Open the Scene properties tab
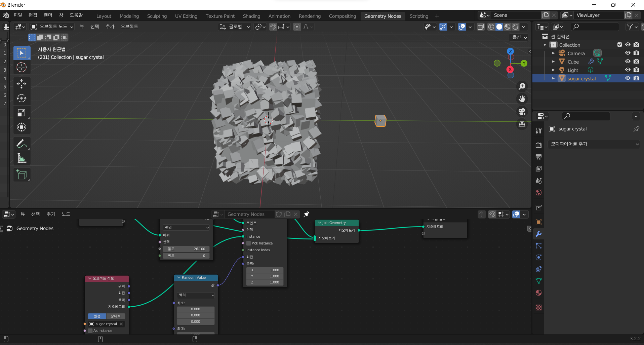 (x=538, y=181)
